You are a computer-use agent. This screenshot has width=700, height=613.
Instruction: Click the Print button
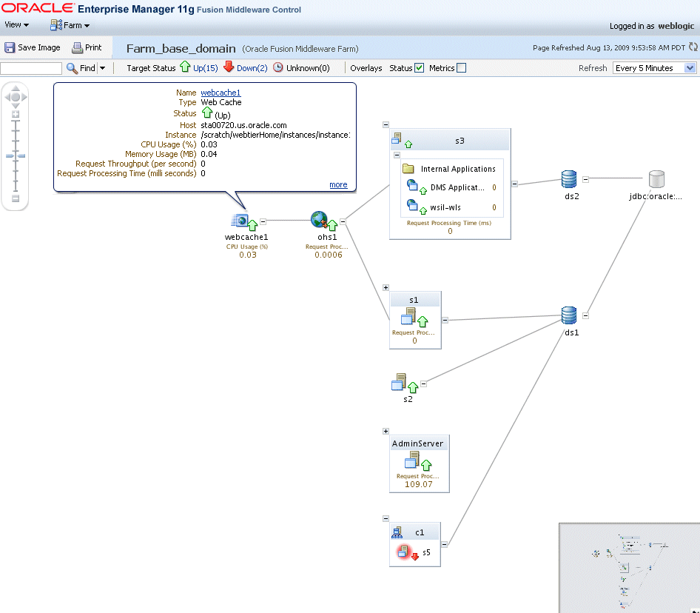pos(87,47)
